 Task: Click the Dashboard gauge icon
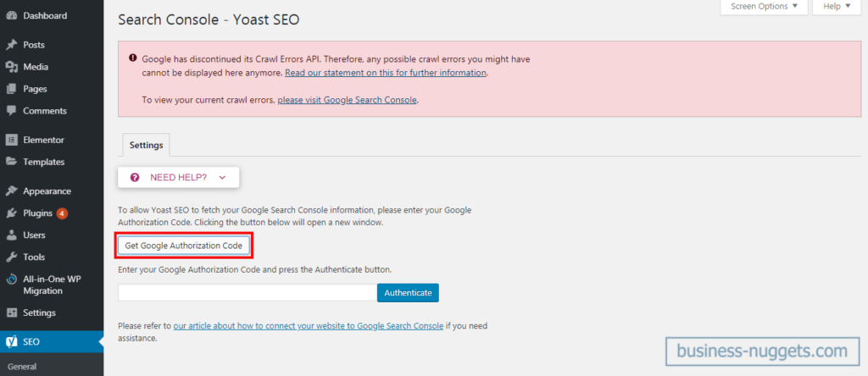click(11, 16)
